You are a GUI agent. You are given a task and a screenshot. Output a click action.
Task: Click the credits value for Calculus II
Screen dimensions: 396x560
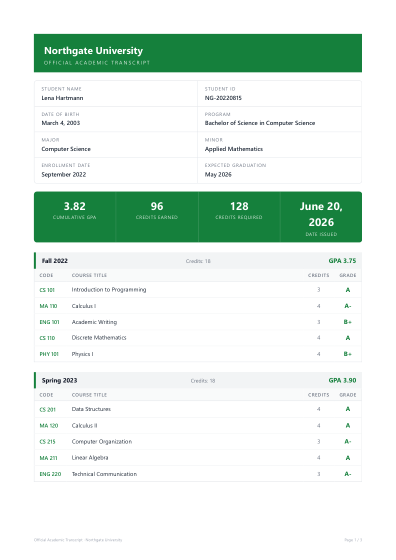pos(319,426)
